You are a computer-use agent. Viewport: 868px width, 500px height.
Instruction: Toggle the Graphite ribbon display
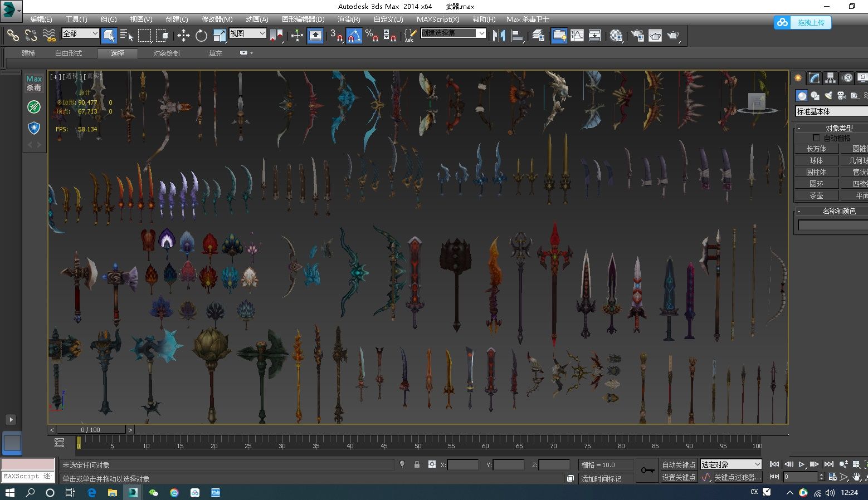559,36
